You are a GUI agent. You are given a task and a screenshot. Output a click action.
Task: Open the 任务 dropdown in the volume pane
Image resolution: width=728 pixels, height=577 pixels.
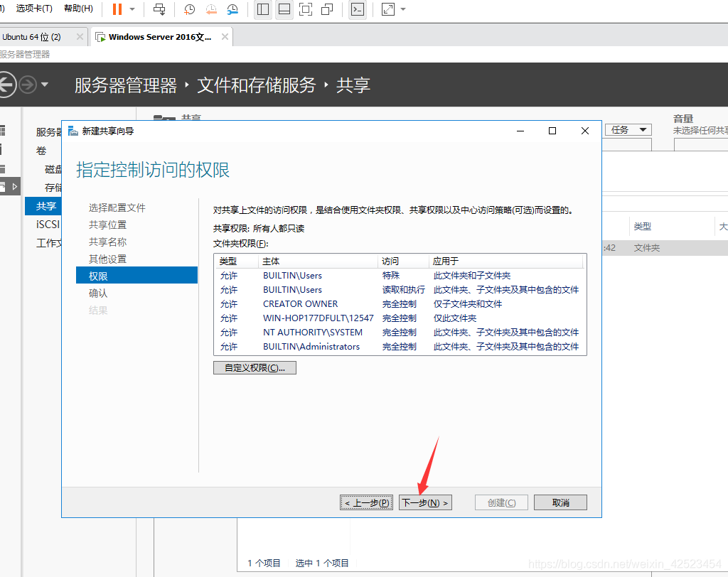(x=626, y=129)
